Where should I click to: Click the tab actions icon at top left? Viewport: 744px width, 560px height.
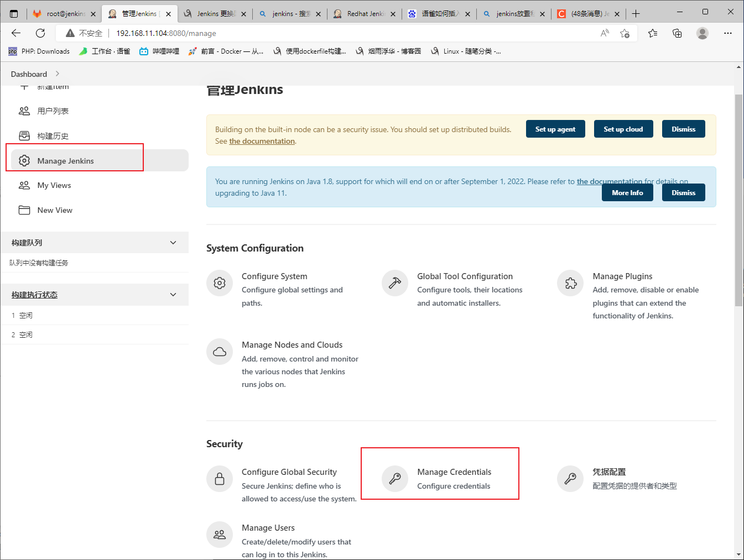pyautogui.click(x=14, y=14)
